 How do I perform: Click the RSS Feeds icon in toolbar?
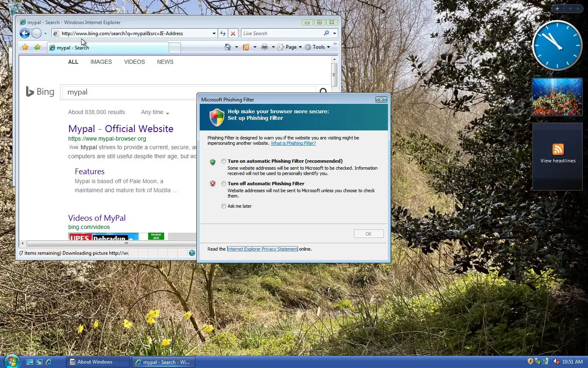coord(246,47)
